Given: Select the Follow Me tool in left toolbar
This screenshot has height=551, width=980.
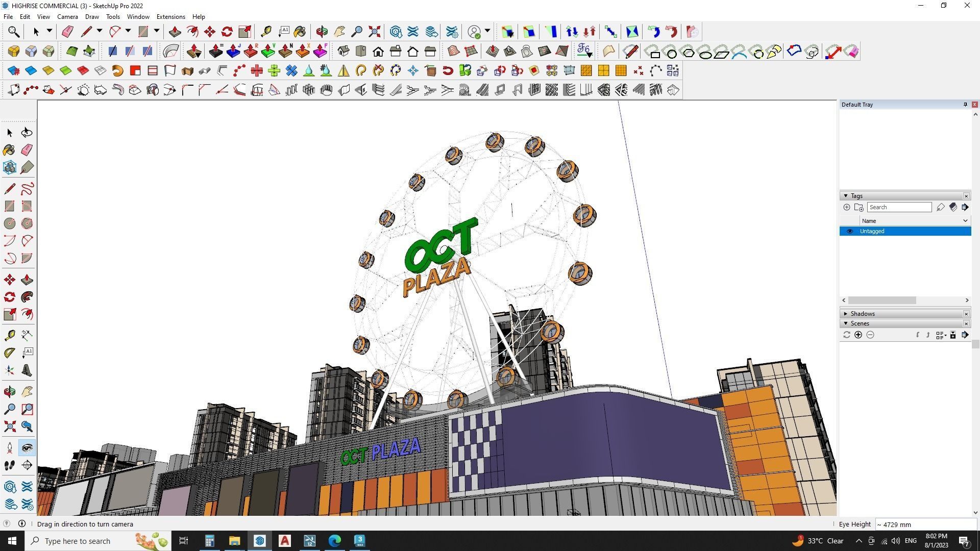Looking at the screenshot, I should click(27, 297).
